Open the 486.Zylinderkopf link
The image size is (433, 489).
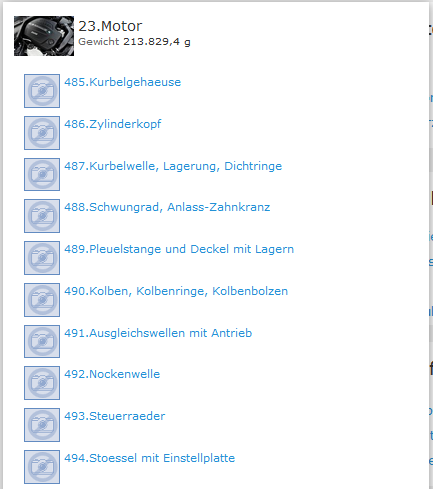[113, 124]
